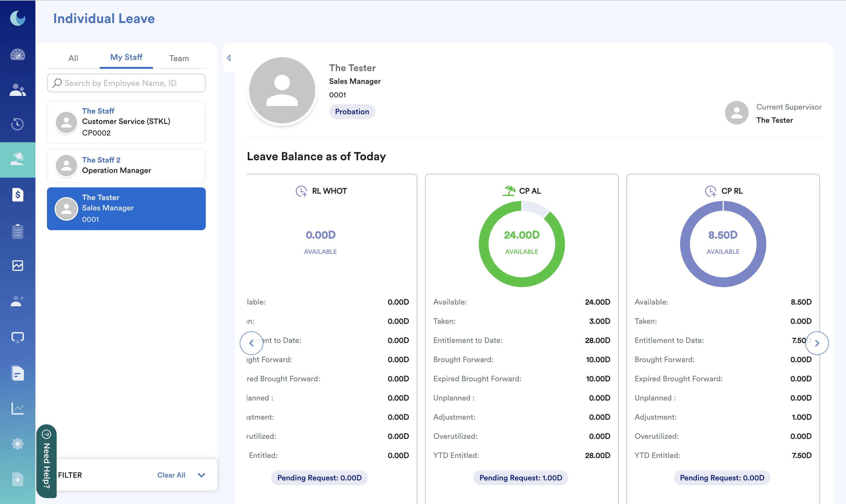The width and height of the screenshot is (846, 504).
Task: Select The Staff 2 Operation Manager card
Action: tap(126, 166)
